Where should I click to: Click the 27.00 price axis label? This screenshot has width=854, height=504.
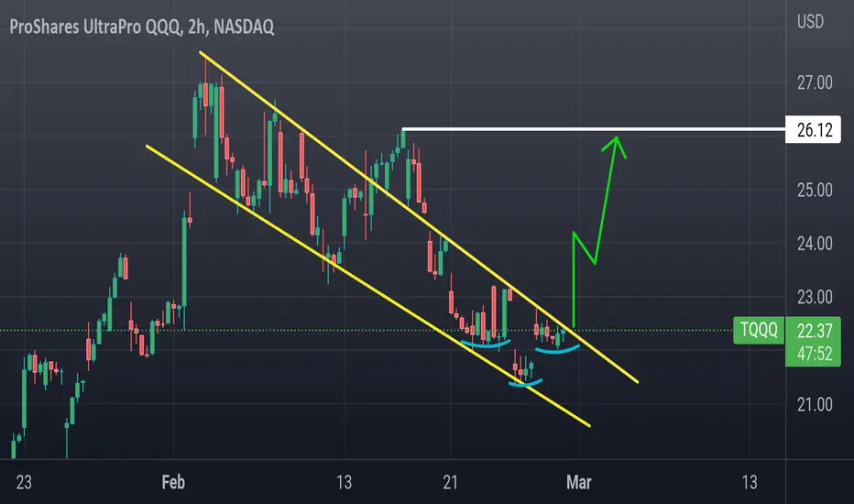click(815, 82)
